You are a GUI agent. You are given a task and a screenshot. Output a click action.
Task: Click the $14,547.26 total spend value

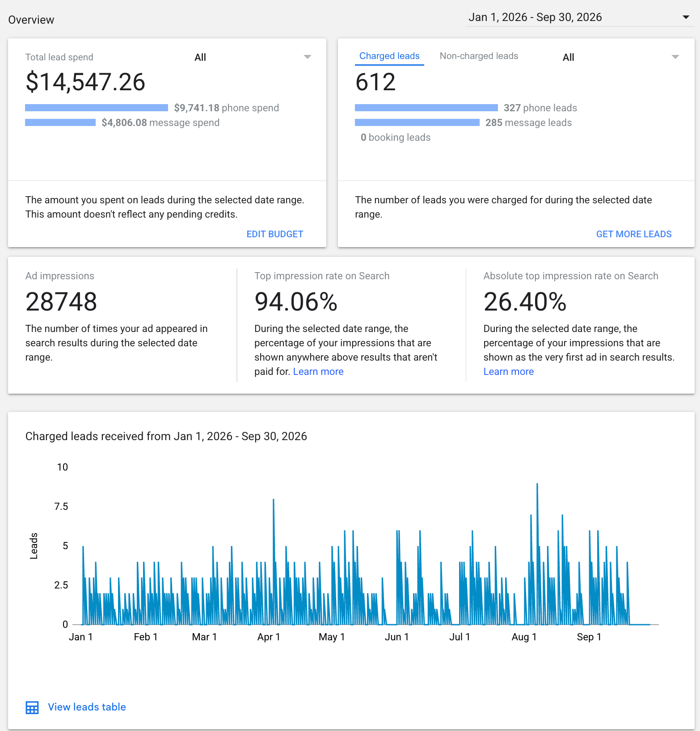click(x=85, y=82)
